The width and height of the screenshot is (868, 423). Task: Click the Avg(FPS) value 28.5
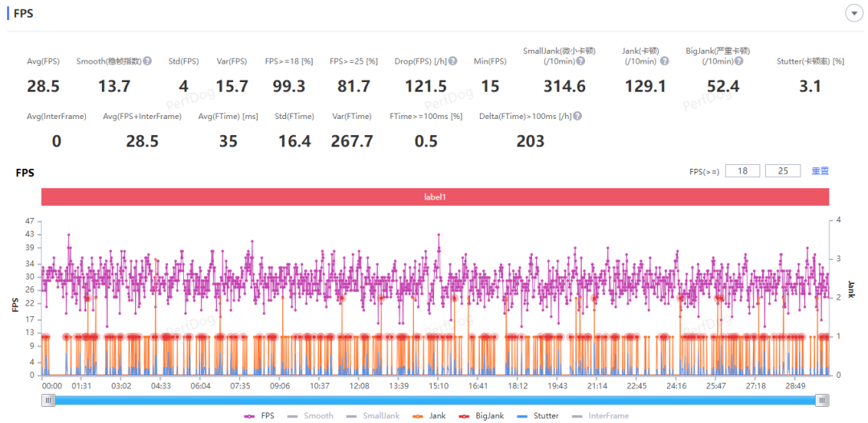(43, 86)
